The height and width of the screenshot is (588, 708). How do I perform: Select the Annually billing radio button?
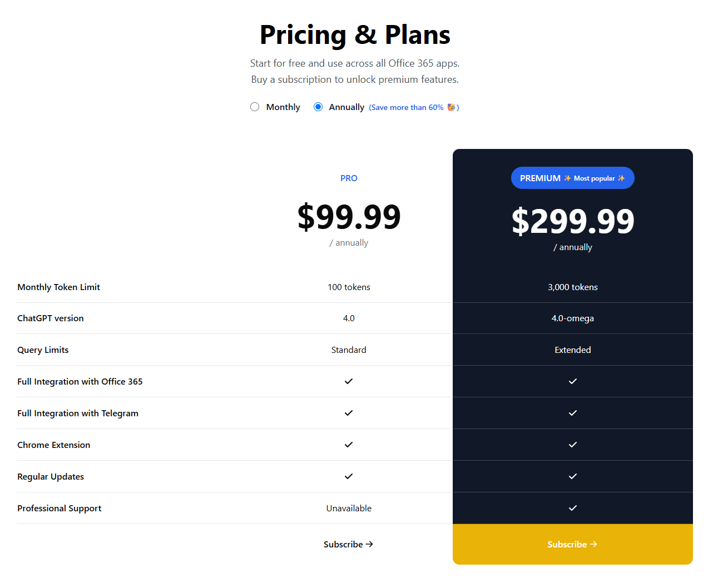coord(318,107)
